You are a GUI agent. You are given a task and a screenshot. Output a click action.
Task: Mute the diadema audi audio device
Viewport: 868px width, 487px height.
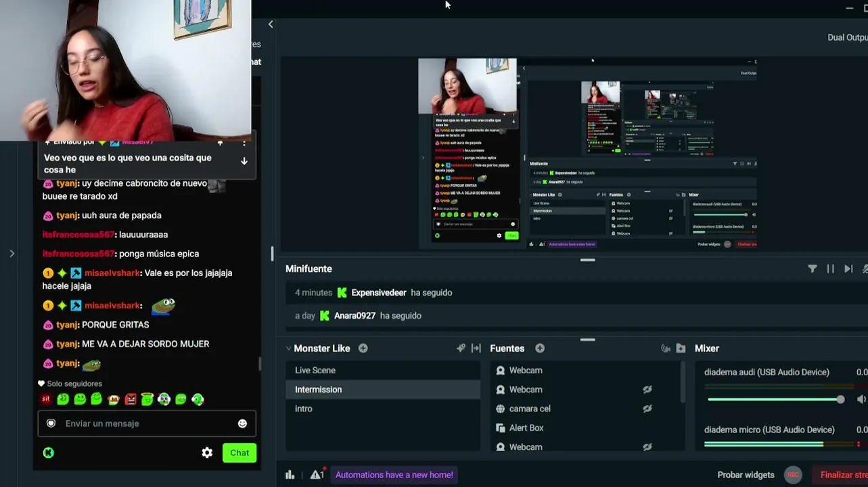[861, 399]
